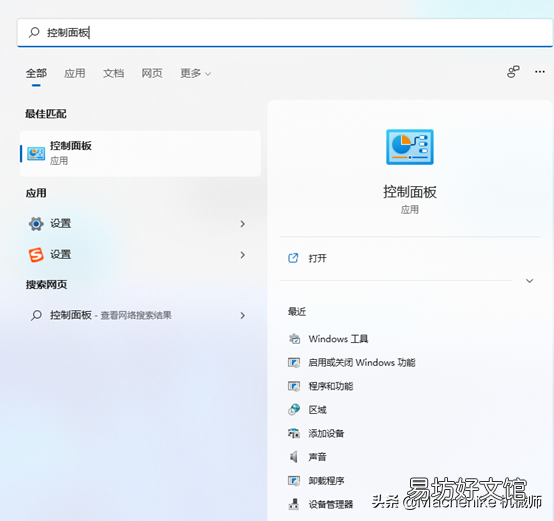
Task: Click the 设置 label next to gear icon
Action: 60,224
